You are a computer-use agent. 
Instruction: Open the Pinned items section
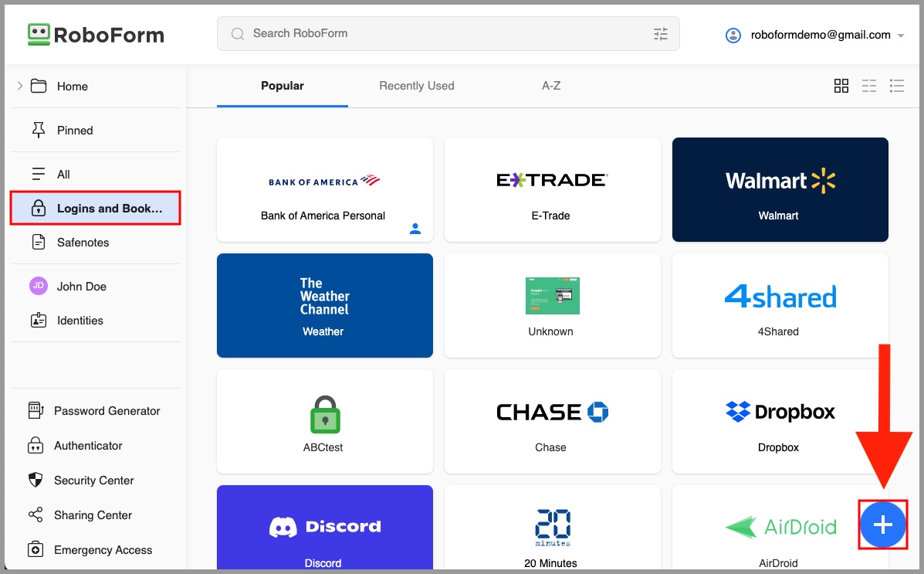point(75,130)
